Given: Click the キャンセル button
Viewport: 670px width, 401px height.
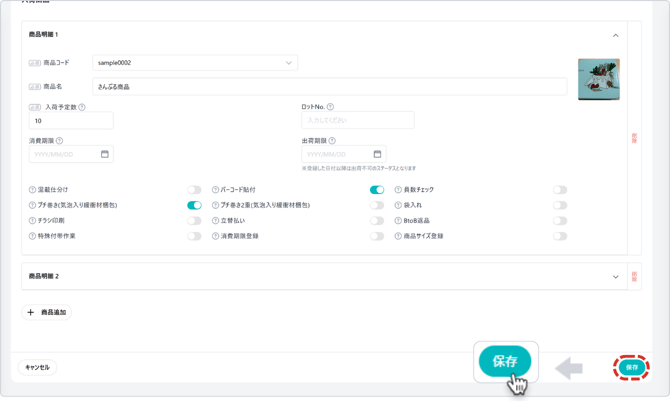Looking at the screenshot, I should click(x=37, y=368).
